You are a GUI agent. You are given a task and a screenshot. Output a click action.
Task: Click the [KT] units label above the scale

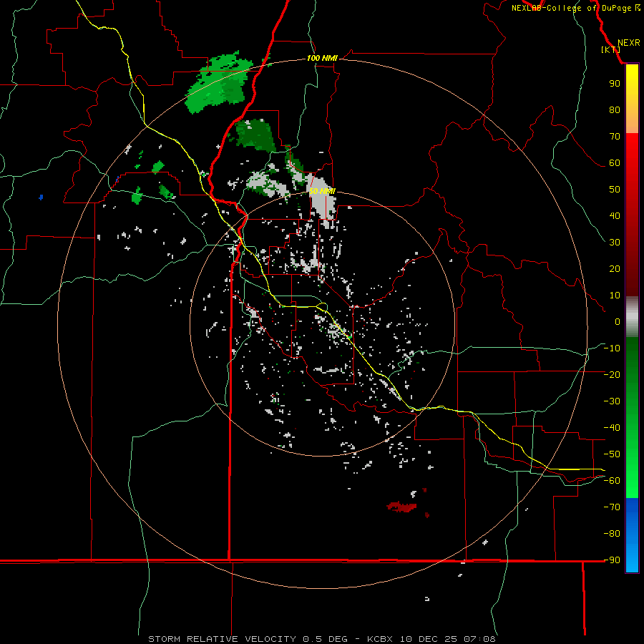pyautogui.click(x=611, y=49)
